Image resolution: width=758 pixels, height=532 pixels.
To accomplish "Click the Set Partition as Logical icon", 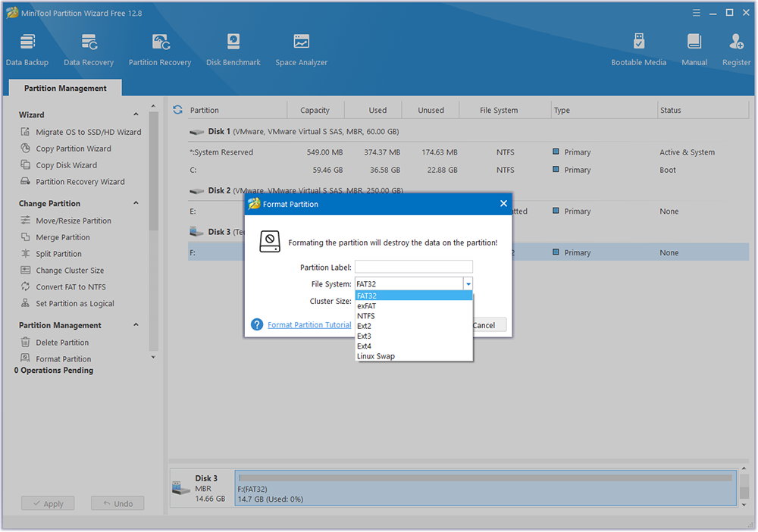I will (25, 303).
